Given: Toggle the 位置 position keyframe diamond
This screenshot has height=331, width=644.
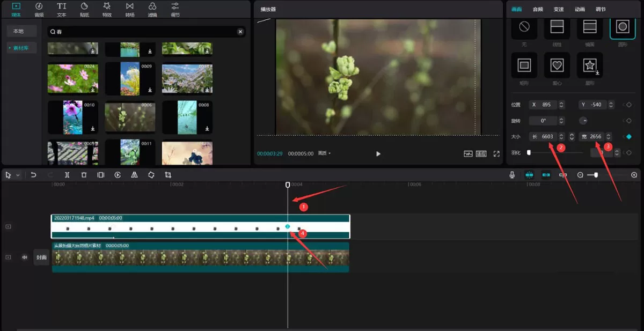Looking at the screenshot, I should pos(628,105).
